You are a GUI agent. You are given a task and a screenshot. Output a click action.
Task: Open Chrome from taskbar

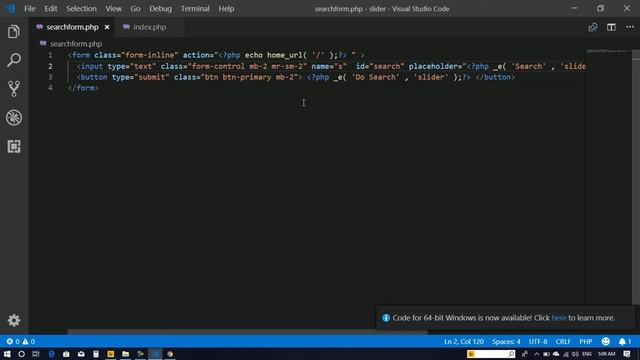pyautogui.click(x=170, y=354)
